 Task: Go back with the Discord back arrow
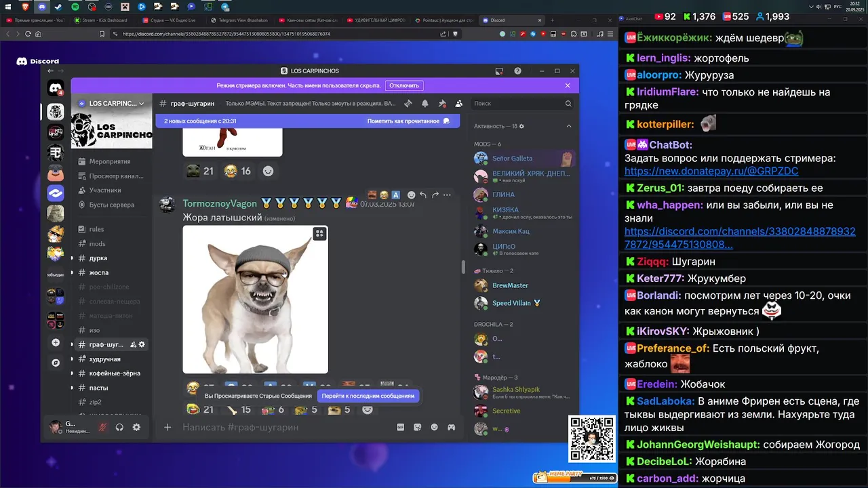click(50, 71)
